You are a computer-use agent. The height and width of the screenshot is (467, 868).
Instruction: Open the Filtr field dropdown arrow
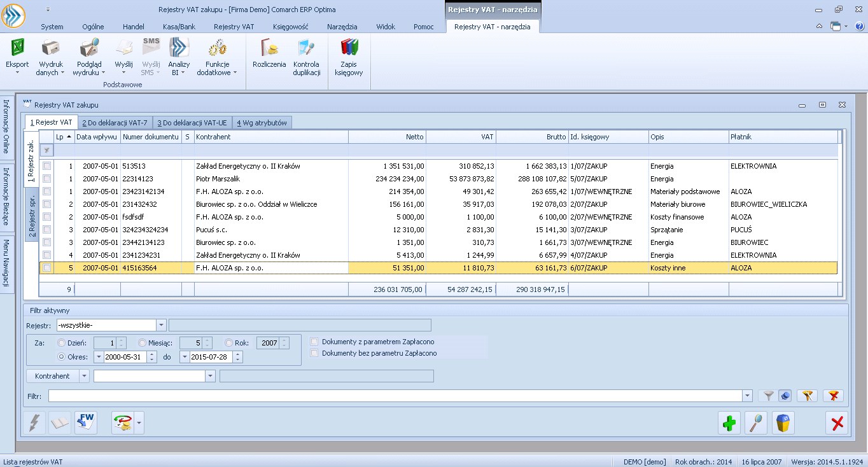[747, 396]
